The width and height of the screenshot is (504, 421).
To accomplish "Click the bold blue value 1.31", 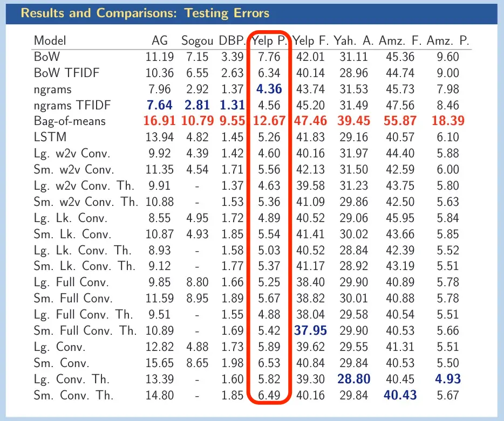I will 232,105.
